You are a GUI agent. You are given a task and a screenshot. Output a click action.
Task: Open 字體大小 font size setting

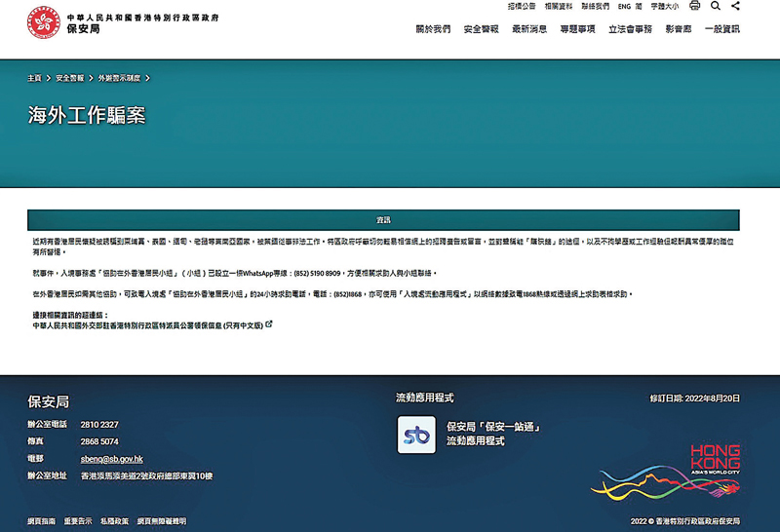[664, 7]
